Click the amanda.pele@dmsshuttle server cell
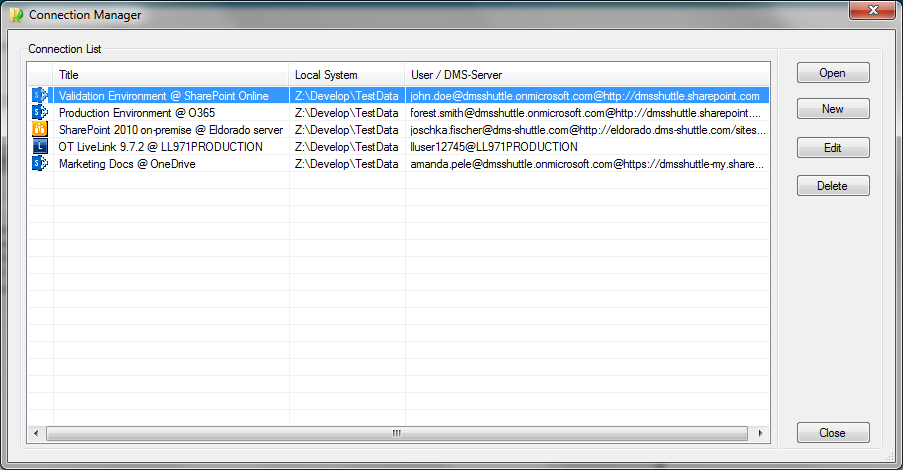903x470 pixels. (x=587, y=164)
